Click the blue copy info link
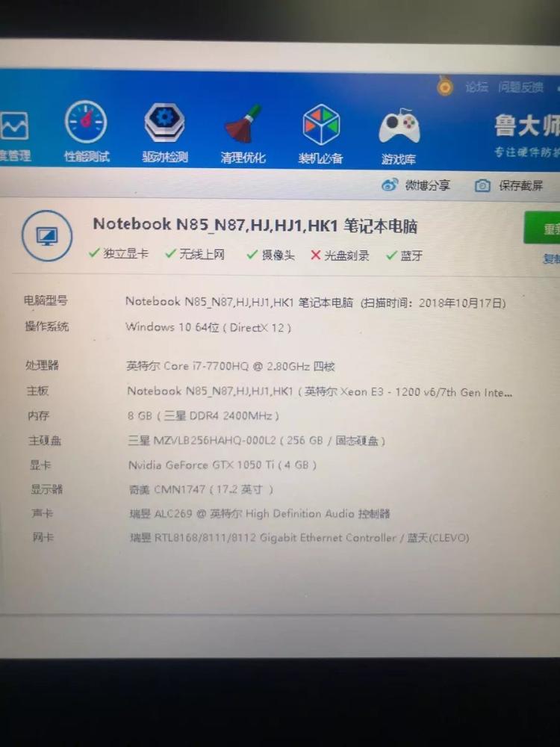Image resolution: width=560 pixels, height=747 pixels. (x=552, y=258)
